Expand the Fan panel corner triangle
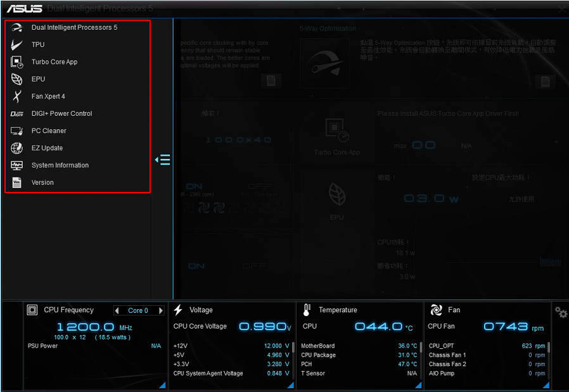This screenshot has height=392, width=569. pyautogui.click(x=546, y=385)
